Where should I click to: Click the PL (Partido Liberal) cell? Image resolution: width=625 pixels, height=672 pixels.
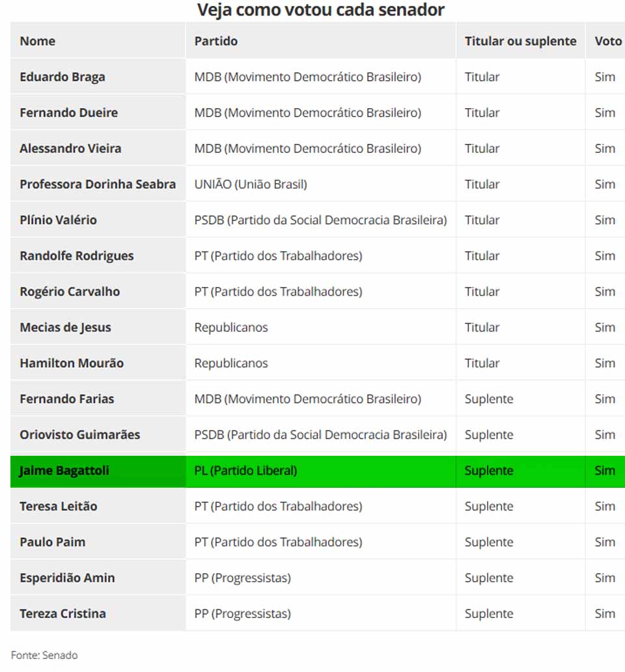coord(245,471)
